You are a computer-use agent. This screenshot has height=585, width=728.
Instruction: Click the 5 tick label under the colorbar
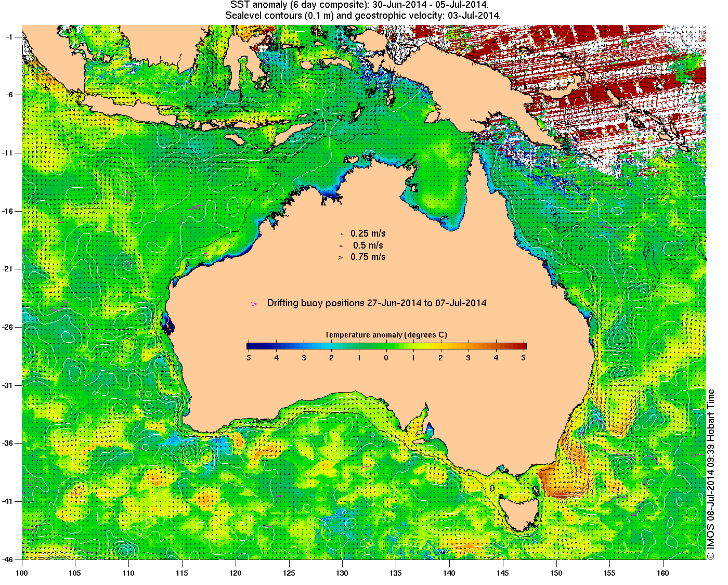pyautogui.click(x=524, y=358)
